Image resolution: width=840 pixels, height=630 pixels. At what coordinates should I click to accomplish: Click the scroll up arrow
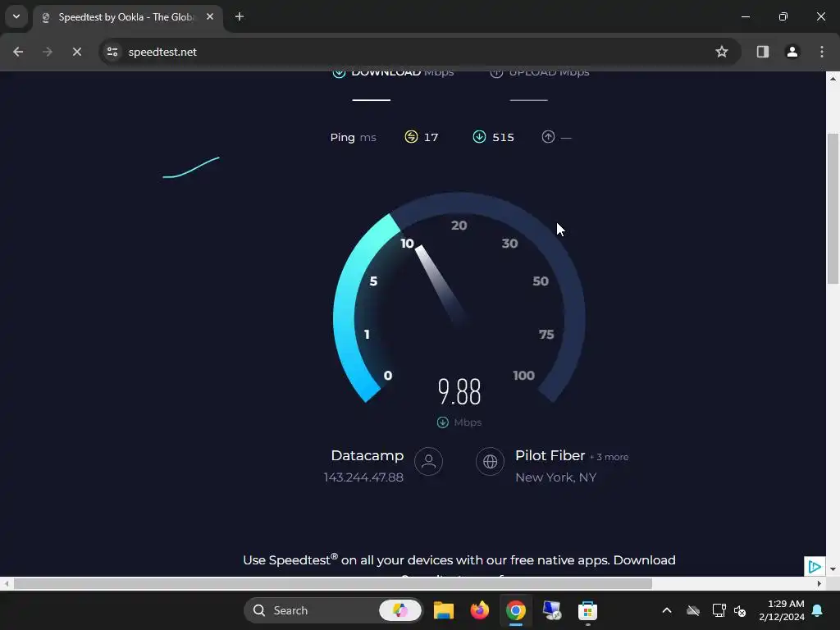(833, 78)
